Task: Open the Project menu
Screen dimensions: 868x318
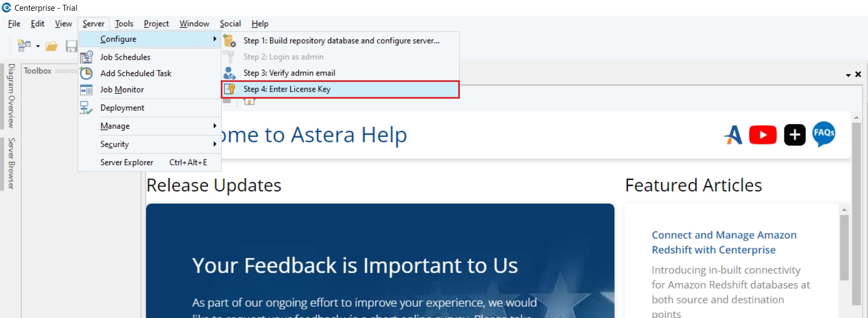Action: 156,24
